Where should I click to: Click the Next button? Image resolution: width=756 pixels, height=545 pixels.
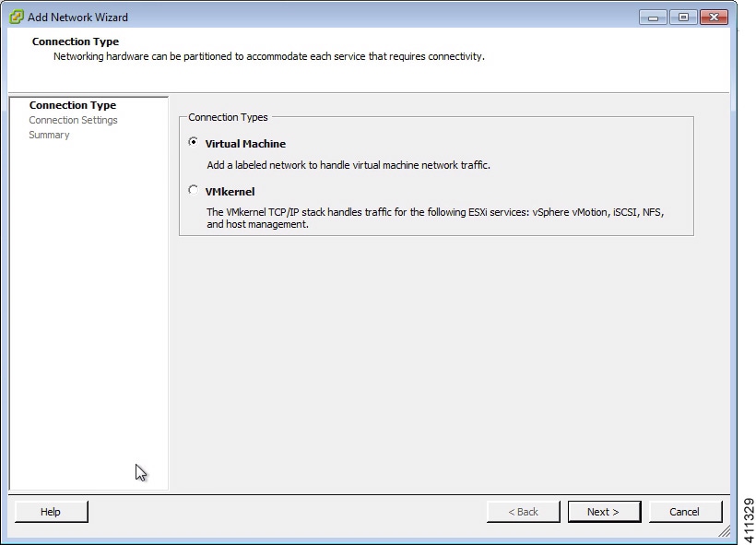click(604, 512)
